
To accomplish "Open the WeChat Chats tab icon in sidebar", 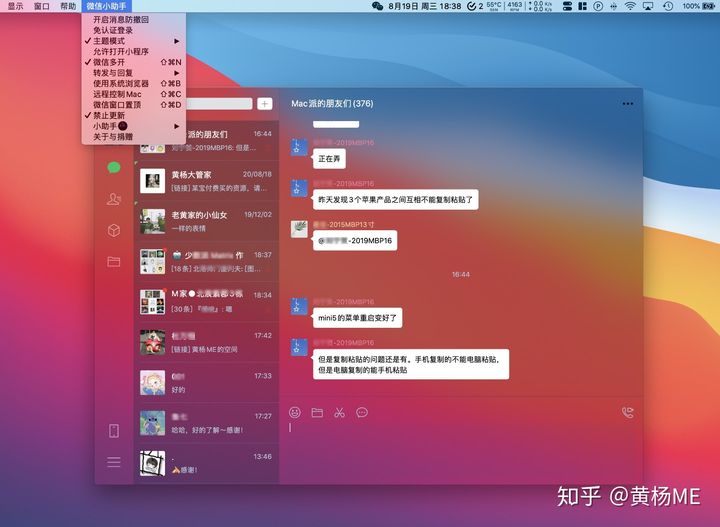I will [x=114, y=168].
